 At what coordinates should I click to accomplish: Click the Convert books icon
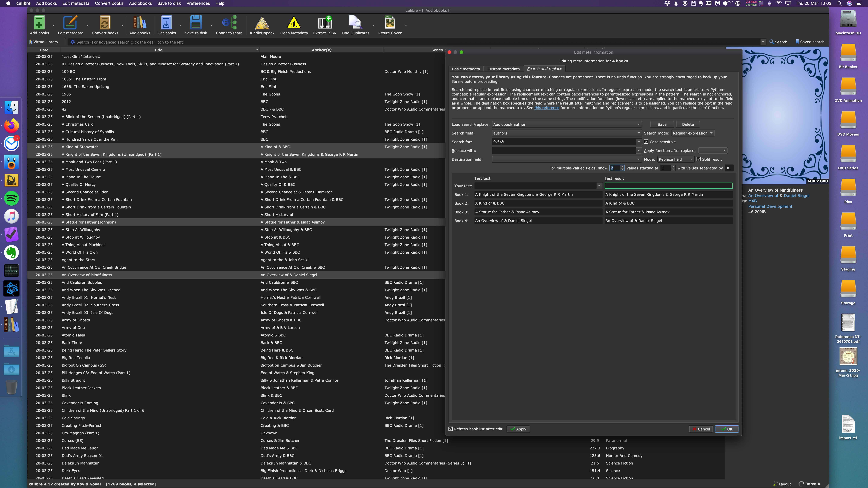(x=105, y=23)
